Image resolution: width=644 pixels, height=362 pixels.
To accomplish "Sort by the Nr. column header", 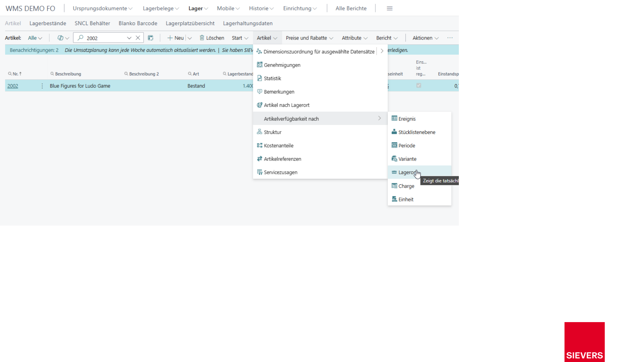I will click(15, 74).
